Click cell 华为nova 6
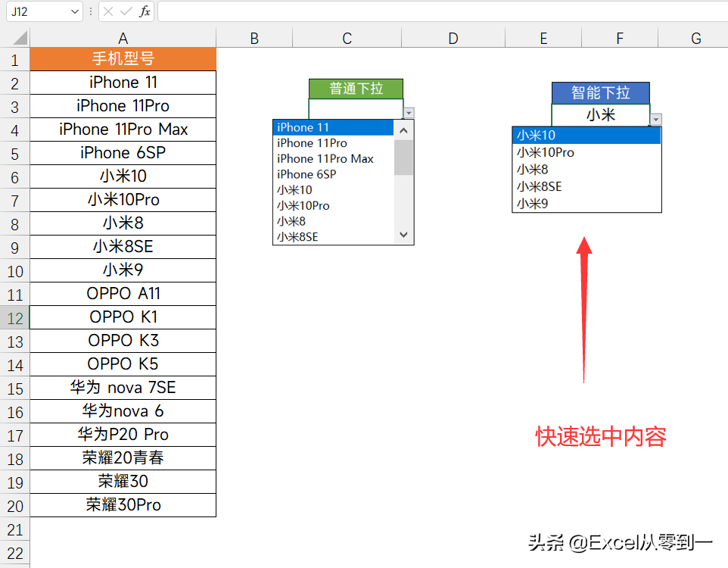The width and height of the screenshot is (728, 568). click(123, 411)
